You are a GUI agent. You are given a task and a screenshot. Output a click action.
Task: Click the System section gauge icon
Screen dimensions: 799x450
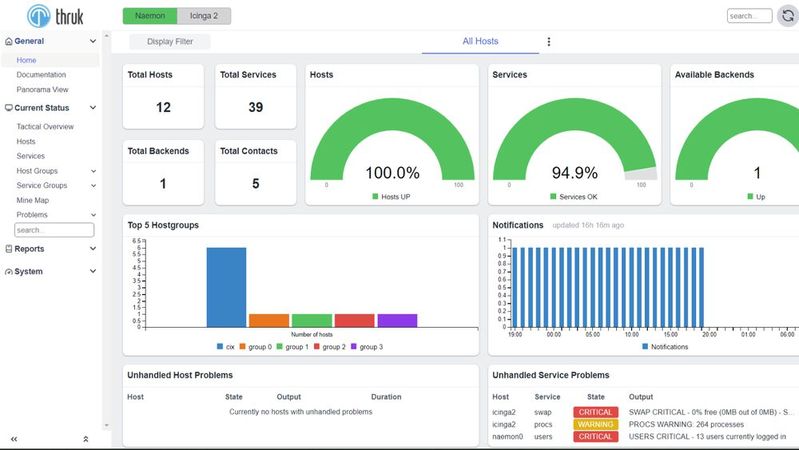point(9,272)
